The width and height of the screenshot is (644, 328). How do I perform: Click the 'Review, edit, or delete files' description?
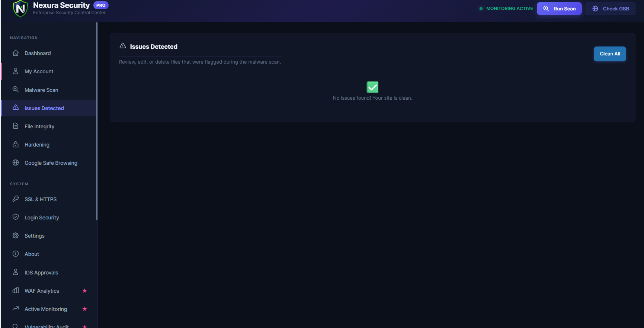click(x=200, y=62)
